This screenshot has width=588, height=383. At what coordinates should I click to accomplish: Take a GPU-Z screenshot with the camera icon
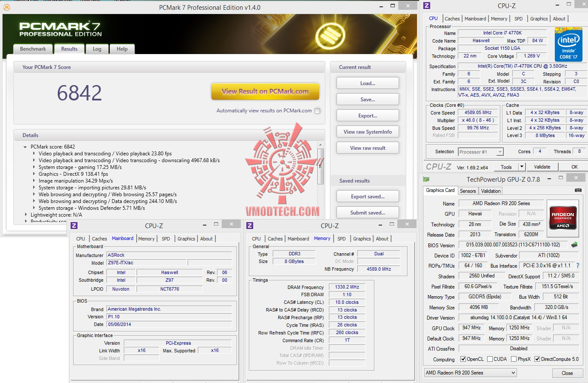coord(578,190)
